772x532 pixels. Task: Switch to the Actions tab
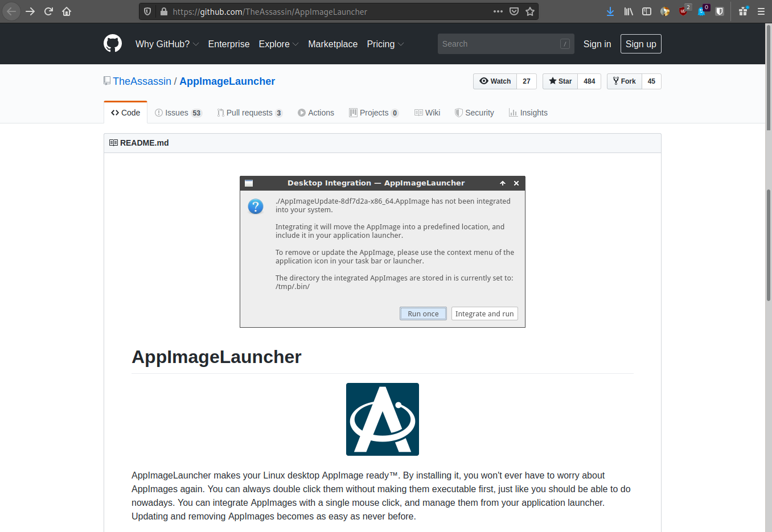tap(316, 113)
